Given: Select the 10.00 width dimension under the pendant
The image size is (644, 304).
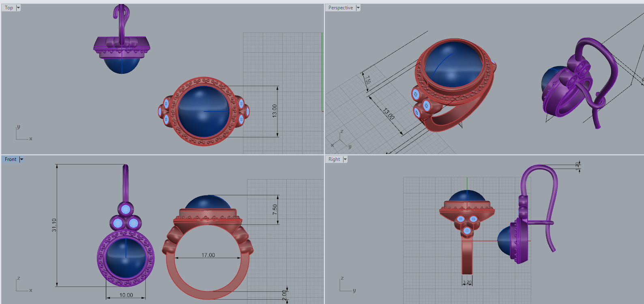Looking at the screenshot, I should pos(126,295).
